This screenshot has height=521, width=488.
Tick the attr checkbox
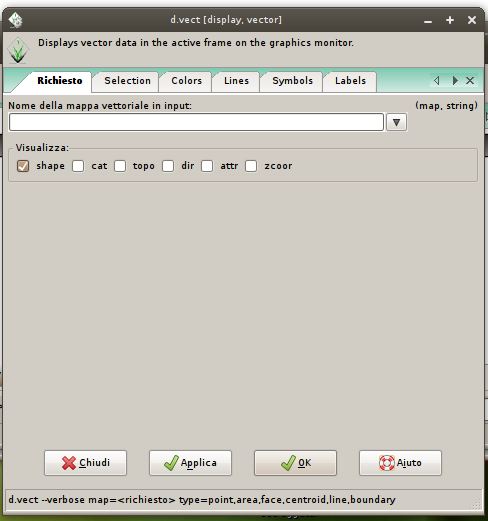click(x=207, y=166)
